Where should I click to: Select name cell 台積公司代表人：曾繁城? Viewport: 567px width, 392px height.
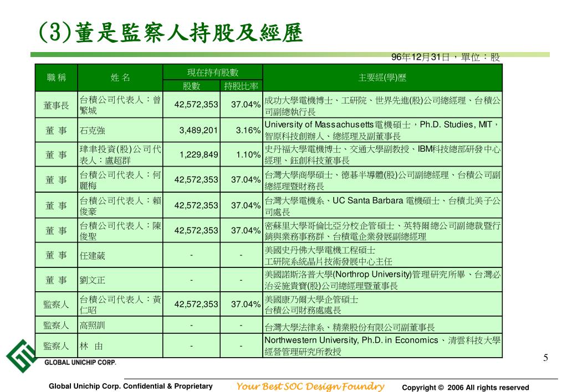click(x=120, y=105)
